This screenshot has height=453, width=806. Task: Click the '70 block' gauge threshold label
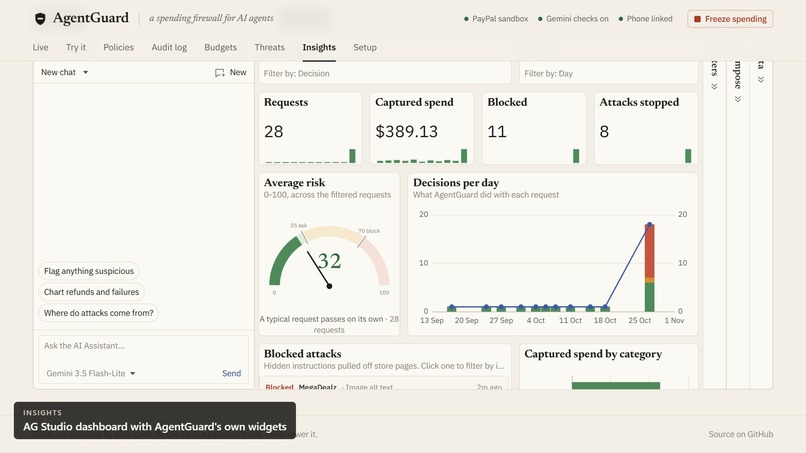[x=369, y=231]
